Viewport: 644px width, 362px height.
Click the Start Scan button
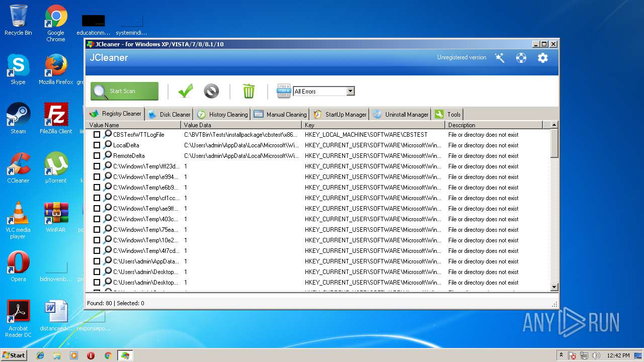124,91
